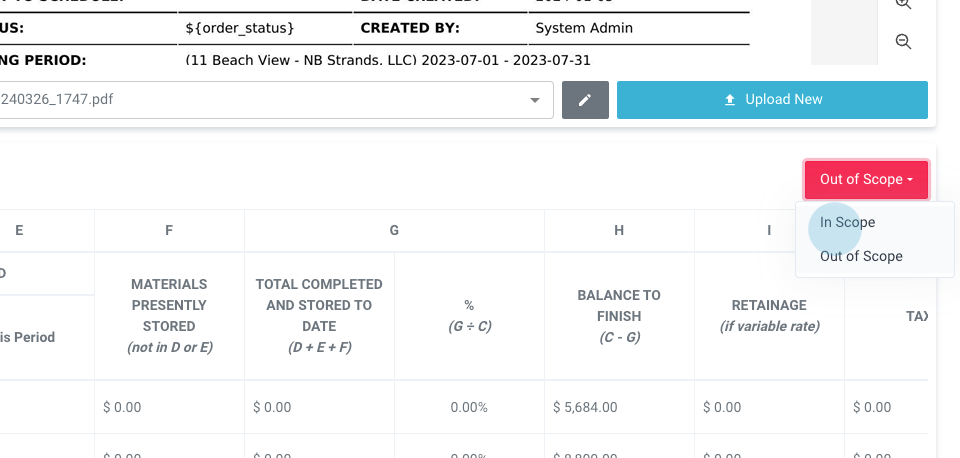960x458 pixels.
Task: Click the $ 5,684.00 balance cell
Action: click(585, 407)
